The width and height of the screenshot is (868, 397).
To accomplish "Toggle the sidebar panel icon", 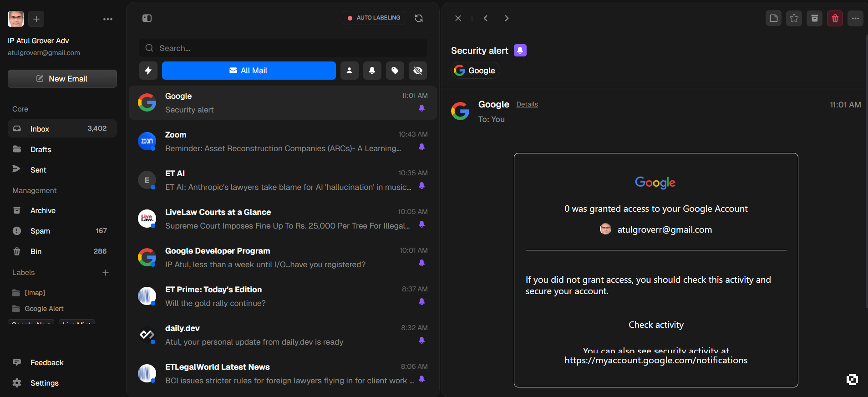I will [x=147, y=18].
